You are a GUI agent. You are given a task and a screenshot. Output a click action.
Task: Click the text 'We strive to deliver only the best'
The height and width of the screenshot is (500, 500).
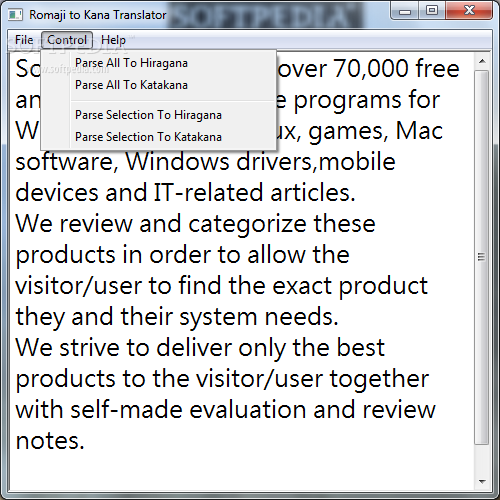click(200, 348)
